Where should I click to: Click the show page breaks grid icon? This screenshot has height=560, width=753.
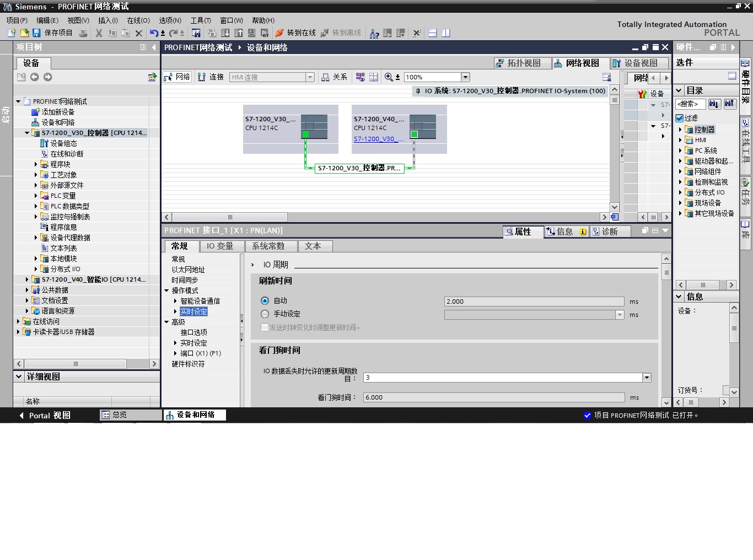(x=374, y=77)
